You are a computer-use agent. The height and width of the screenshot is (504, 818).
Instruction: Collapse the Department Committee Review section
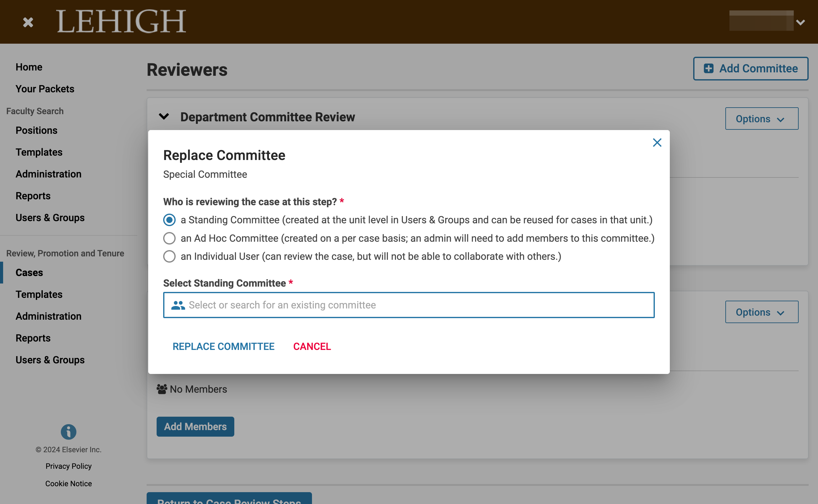[x=164, y=117]
